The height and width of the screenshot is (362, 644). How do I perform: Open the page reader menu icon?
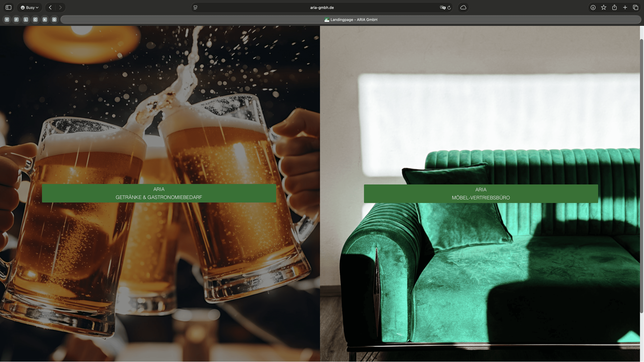(195, 7)
